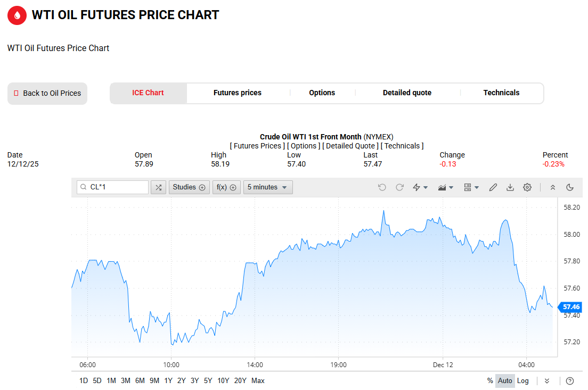Open the chart help icon
This screenshot has height=390, width=588.
click(570, 381)
